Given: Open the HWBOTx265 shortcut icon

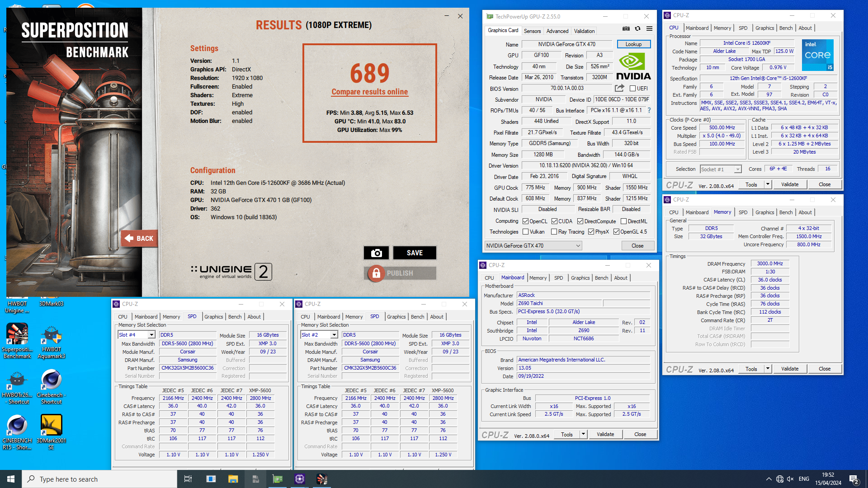Looking at the screenshot, I should click(17, 386).
